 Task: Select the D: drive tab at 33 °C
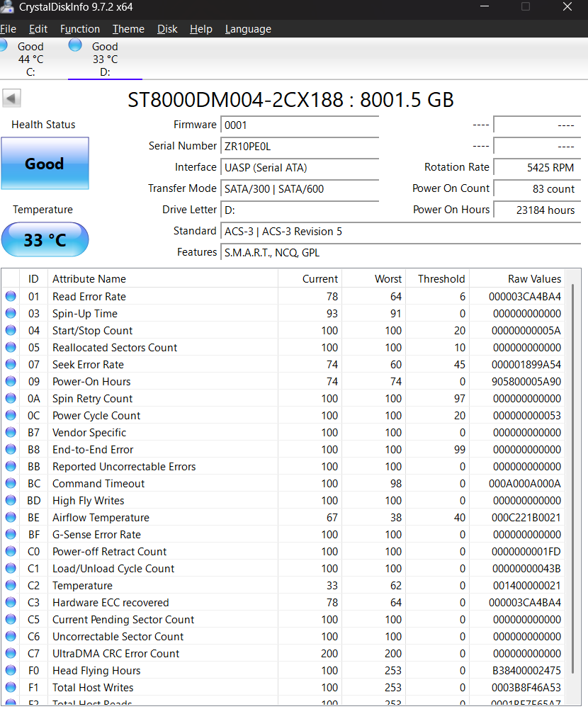coord(105,59)
